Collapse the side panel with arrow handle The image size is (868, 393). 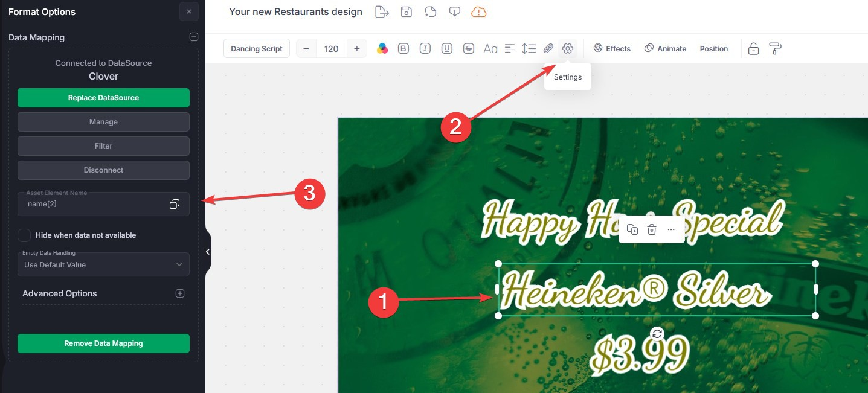click(208, 252)
